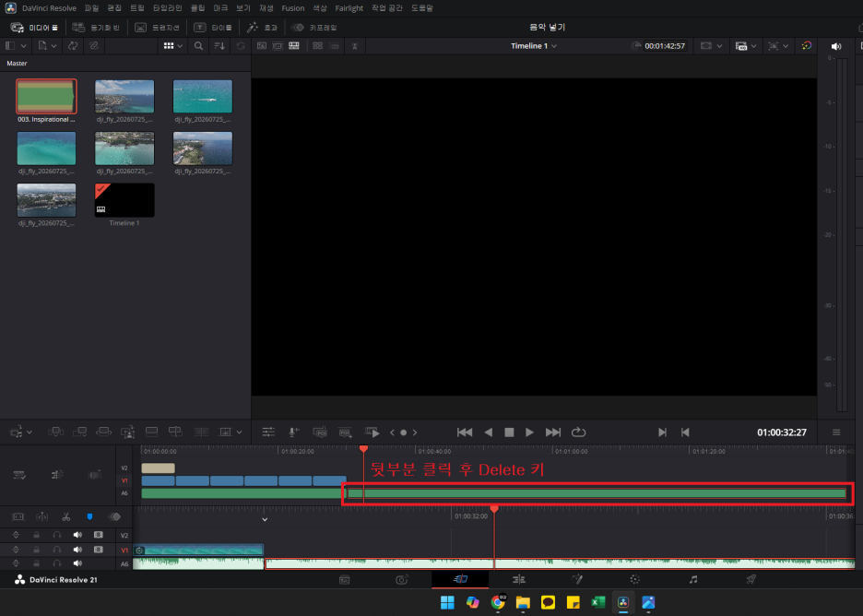Image resolution: width=863 pixels, height=616 pixels.
Task: Mute the V2 track speaker toggle
Action: pos(77,535)
